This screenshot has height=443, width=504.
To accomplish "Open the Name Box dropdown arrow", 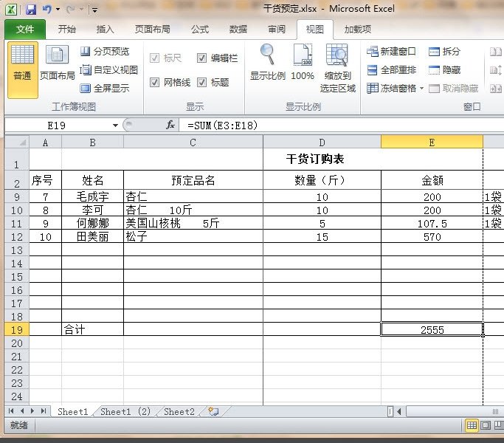I will [x=115, y=126].
